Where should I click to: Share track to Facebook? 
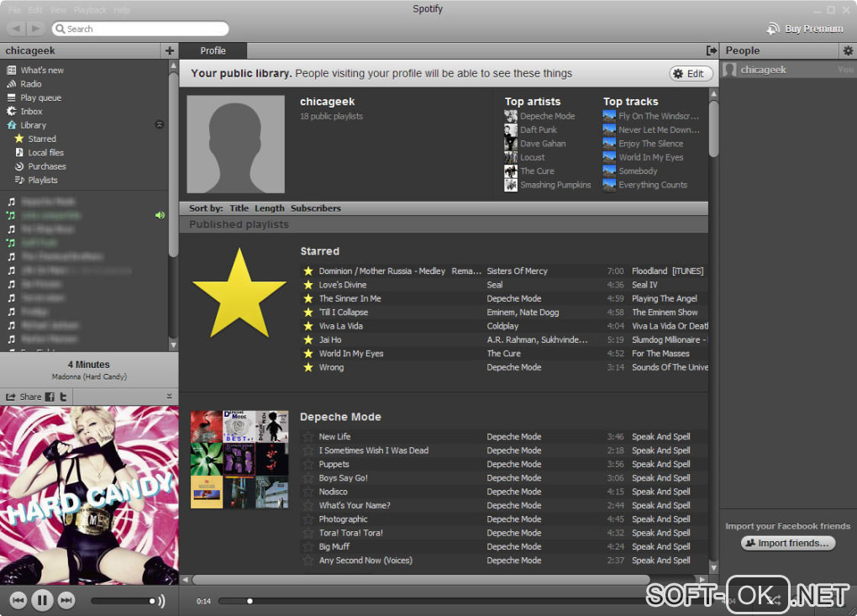(x=50, y=397)
